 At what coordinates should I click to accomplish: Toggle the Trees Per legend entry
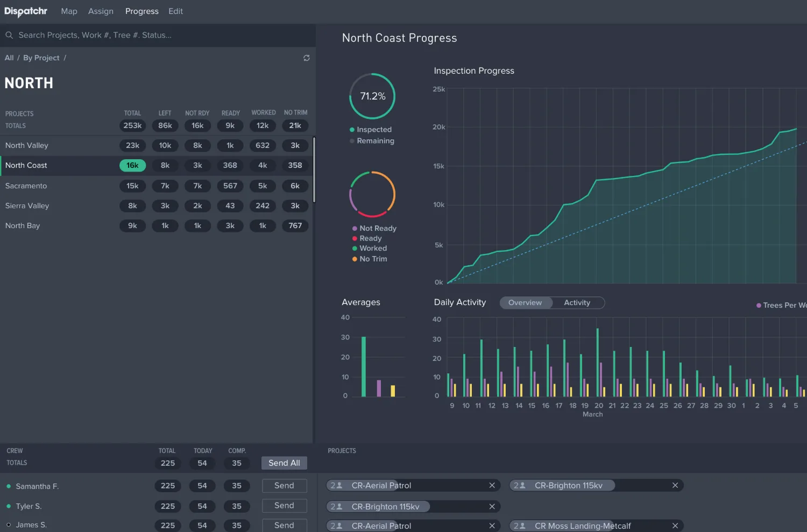tap(781, 306)
